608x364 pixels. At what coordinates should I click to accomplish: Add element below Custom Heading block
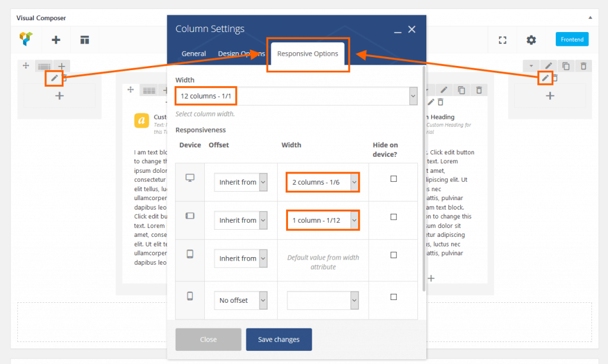[x=431, y=278]
